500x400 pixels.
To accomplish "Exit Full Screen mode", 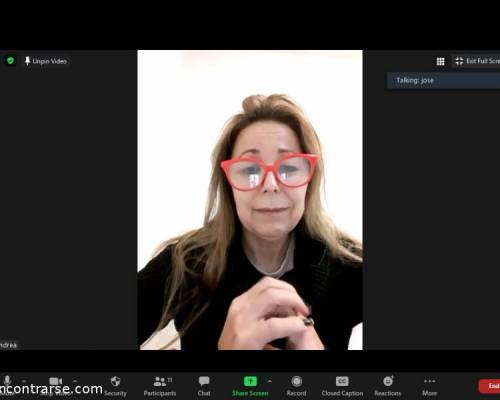I will pyautogui.click(x=477, y=61).
